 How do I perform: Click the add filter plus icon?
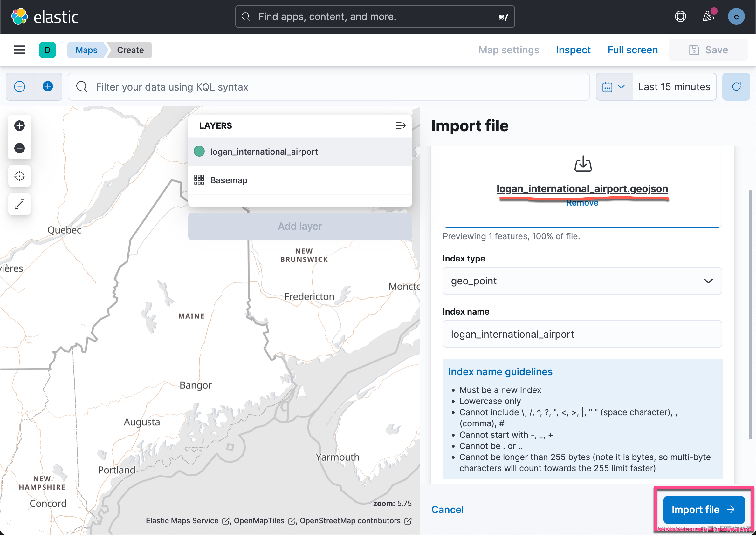[48, 87]
